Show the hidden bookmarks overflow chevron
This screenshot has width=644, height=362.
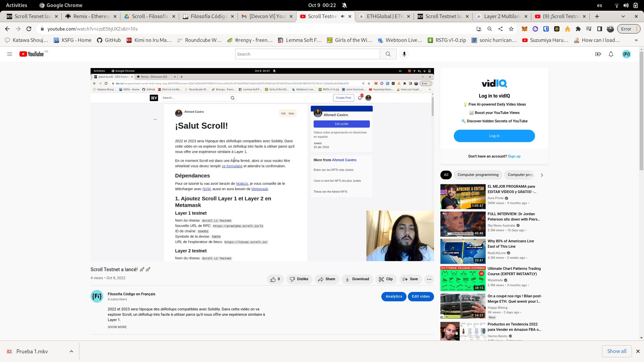click(636, 40)
